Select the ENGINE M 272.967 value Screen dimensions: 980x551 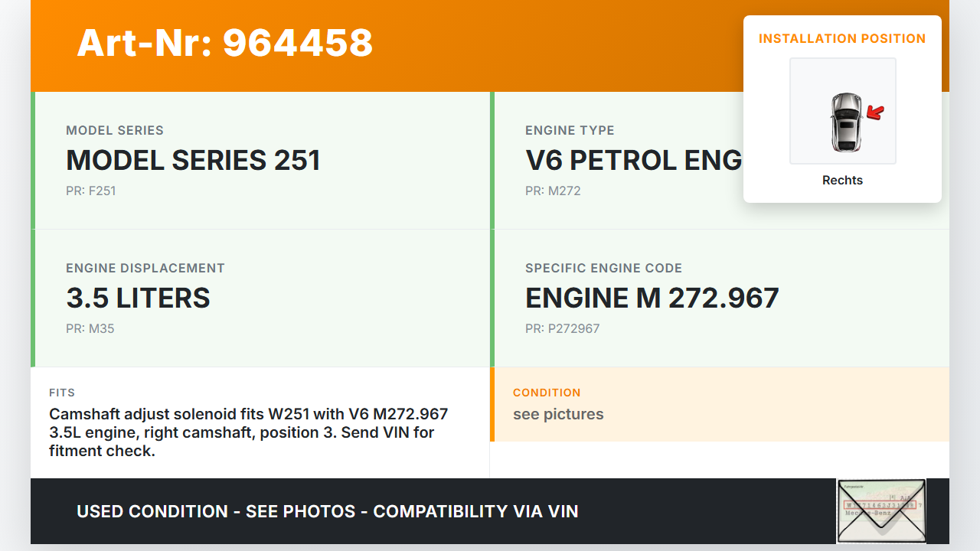[652, 298]
